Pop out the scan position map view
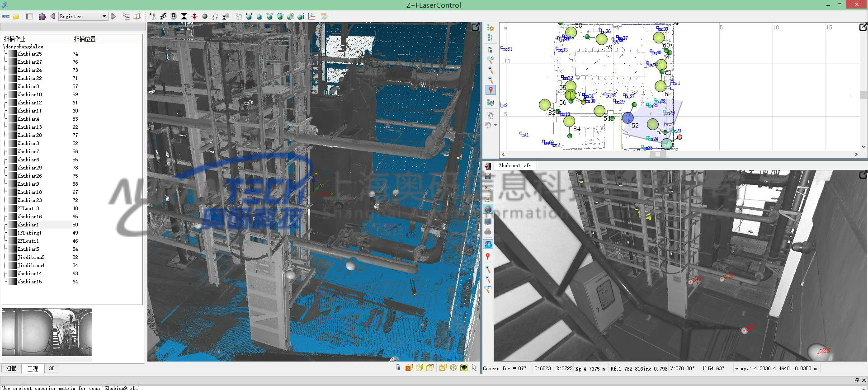 [x=863, y=27]
